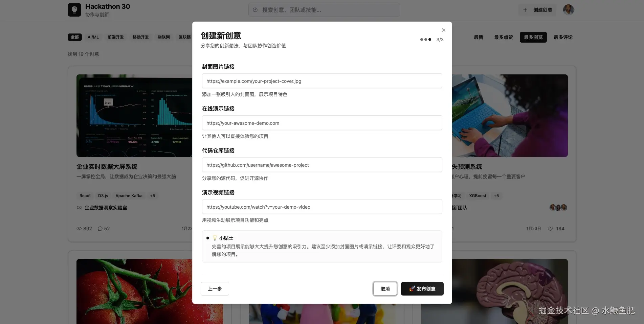Click the Hackathon 30 lightbulb logo
The width and height of the screenshot is (644, 324).
74,9
